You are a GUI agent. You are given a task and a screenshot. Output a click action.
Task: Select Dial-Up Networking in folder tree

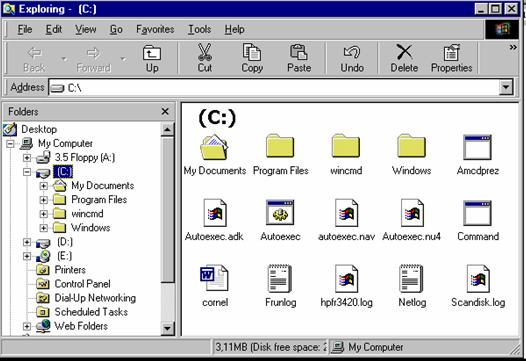point(95,298)
